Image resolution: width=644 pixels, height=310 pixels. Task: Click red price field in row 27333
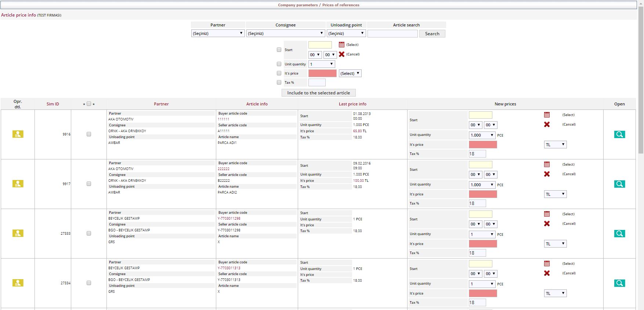483,244
